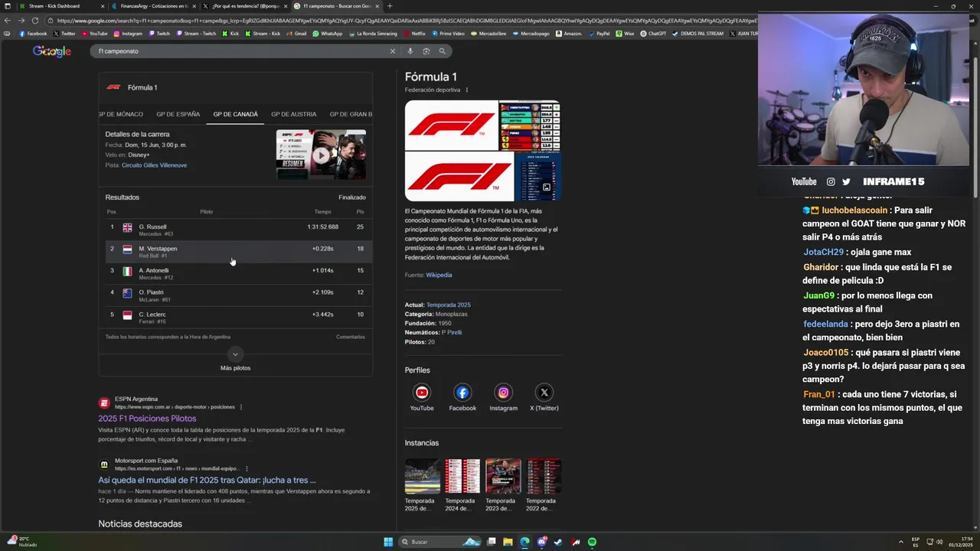Play the ESPN race resumen video
Viewport: 980px width, 551px height.
(x=321, y=155)
